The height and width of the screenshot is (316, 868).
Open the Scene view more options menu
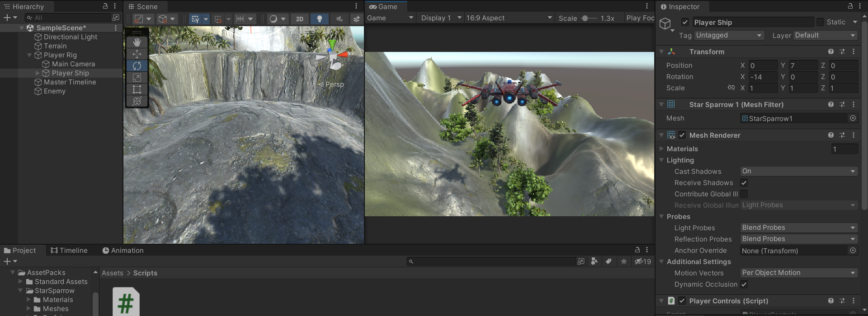click(x=356, y=6)
